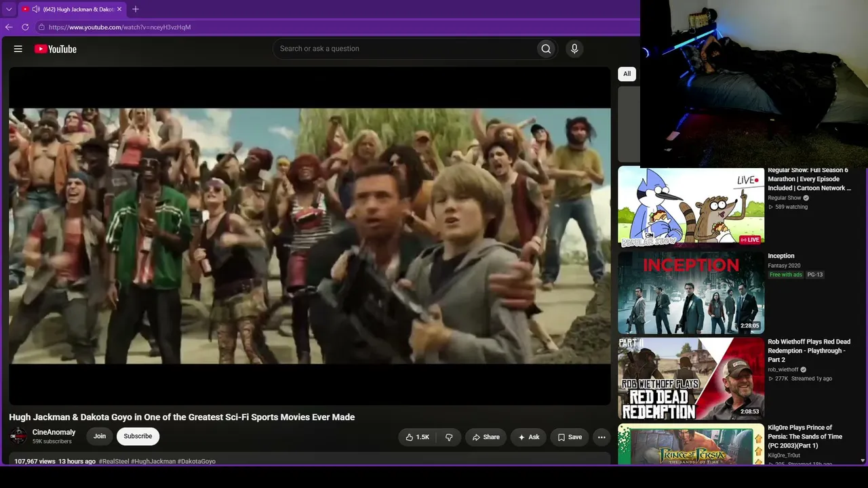The image size is (868, 488).
Task: Like the video showing 1.5K likes
Action: tap(417, 437)
